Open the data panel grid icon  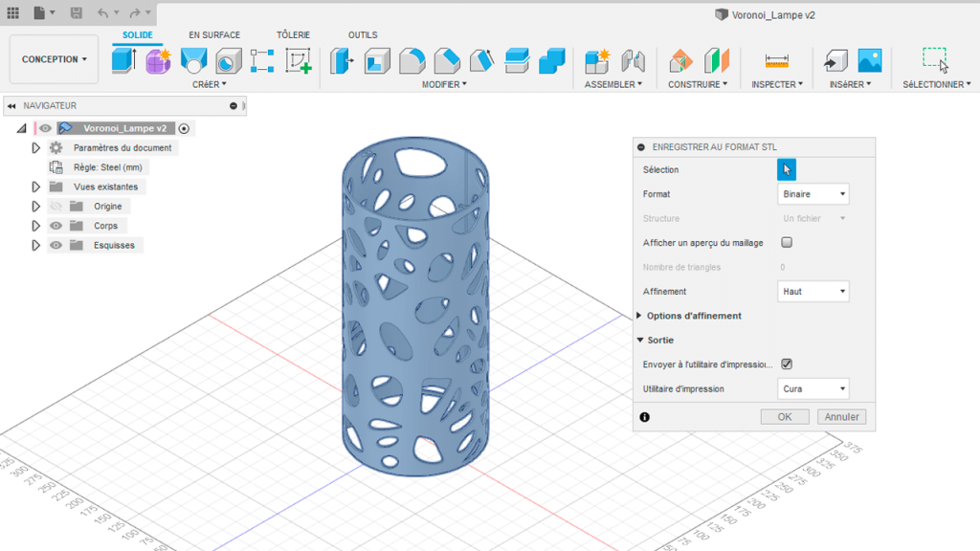pyautogui.click(x=12, y=12)
